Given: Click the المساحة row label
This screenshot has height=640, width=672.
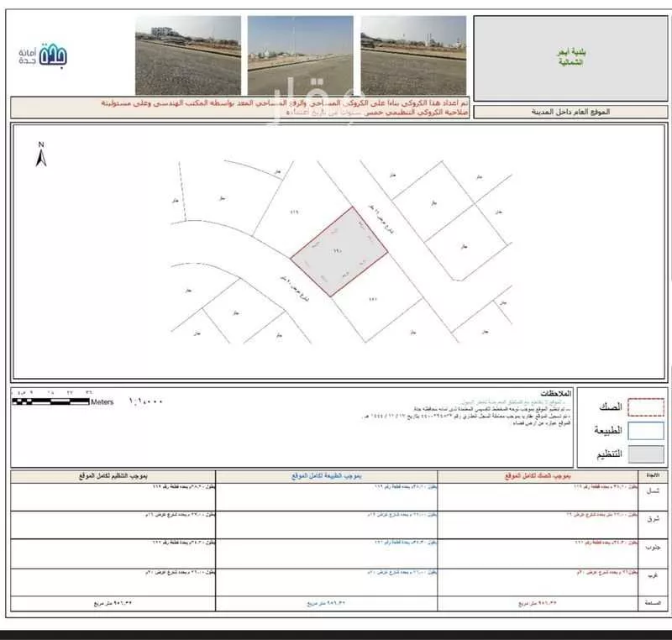Looking at the screenshot, I should (x=653, y=603).
